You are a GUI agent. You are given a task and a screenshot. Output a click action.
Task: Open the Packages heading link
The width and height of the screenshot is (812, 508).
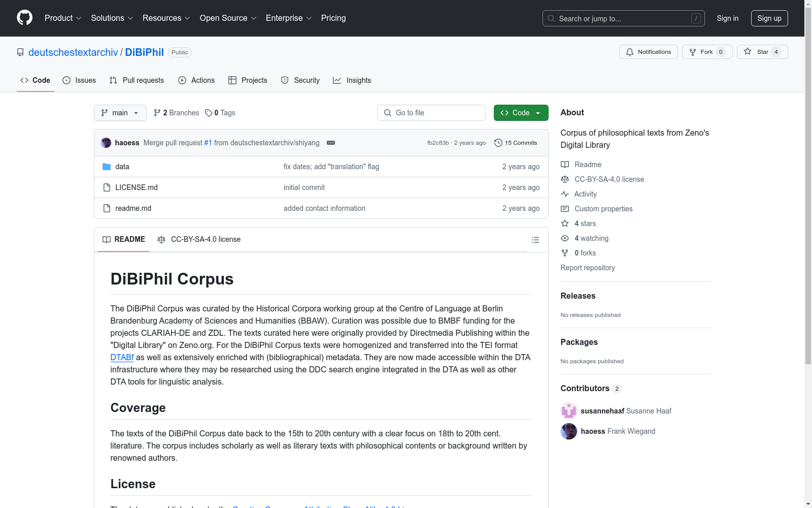click(579, 342)
